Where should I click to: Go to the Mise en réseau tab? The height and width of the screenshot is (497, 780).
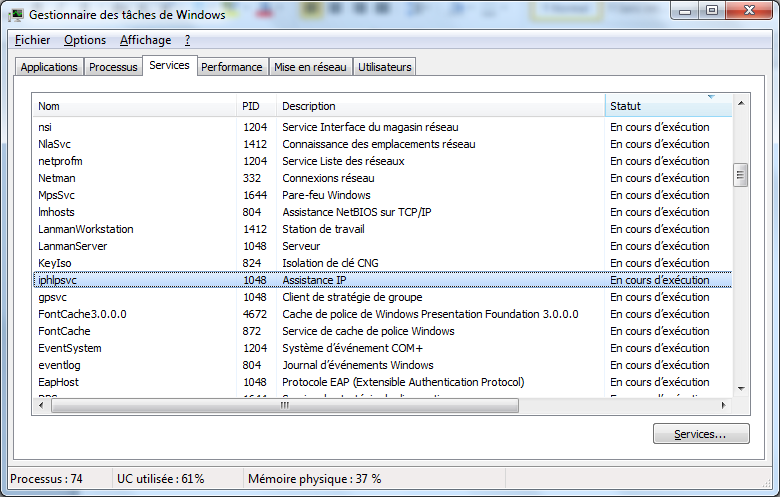point(310,67)
